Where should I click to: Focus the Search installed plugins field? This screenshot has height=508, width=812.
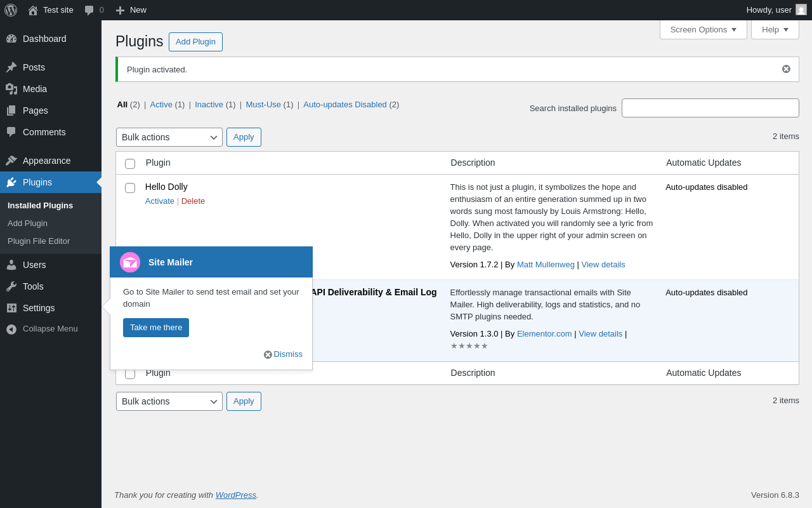point(710,108)
